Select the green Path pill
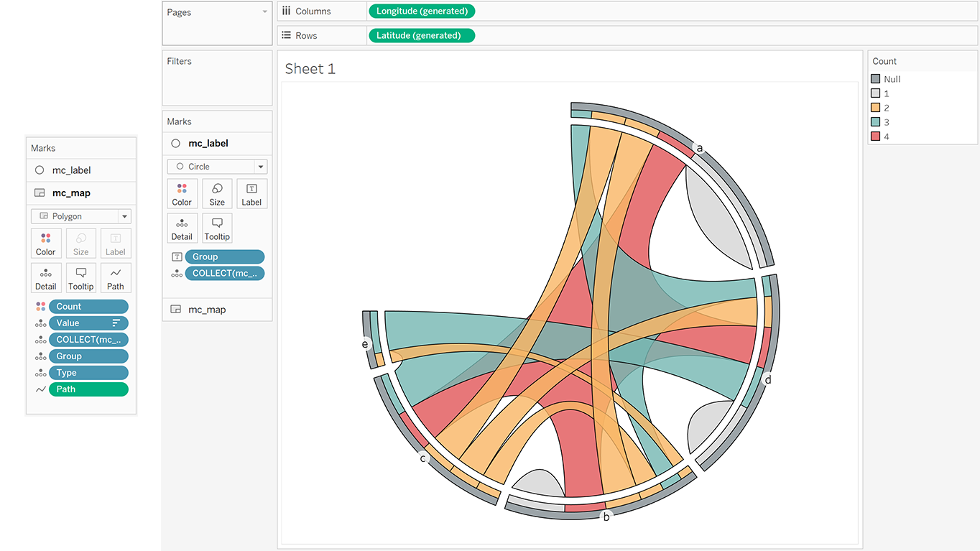 click(x=88, y=389)
